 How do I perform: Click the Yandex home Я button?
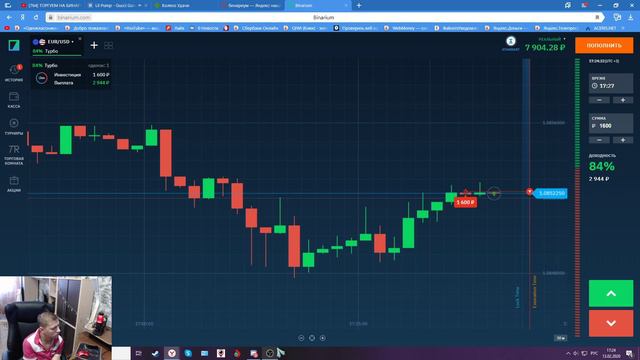click(x=22, y=17)
